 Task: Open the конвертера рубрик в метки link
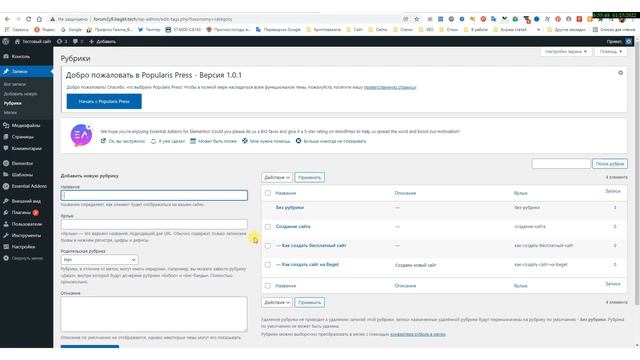418,334
